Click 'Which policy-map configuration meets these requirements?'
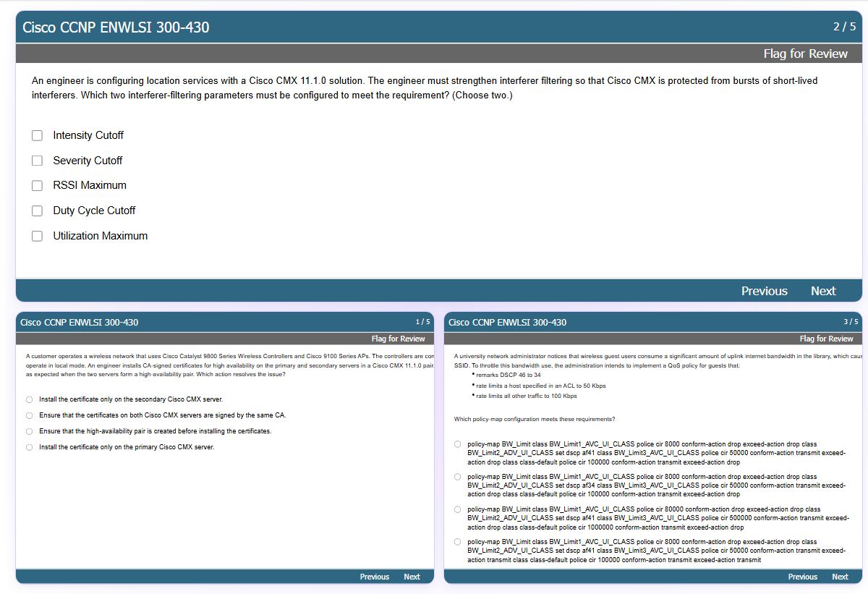868x594 pixels. coord(535,419)
